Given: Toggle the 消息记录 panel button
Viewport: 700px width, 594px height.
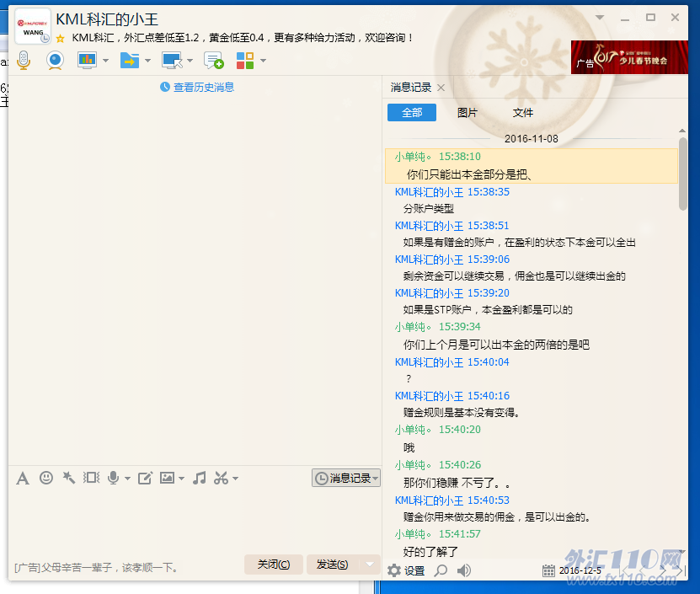Looking at the screenshot, I should 345,478.
